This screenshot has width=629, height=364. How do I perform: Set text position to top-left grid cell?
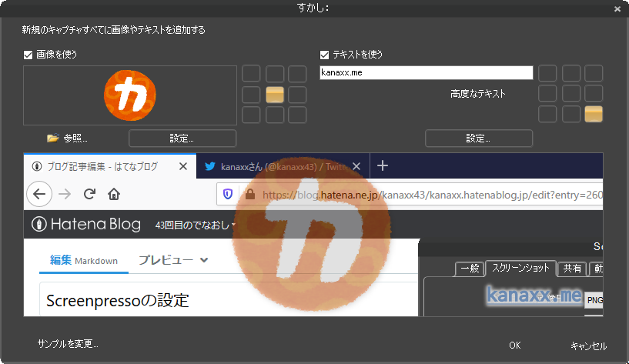547,73
